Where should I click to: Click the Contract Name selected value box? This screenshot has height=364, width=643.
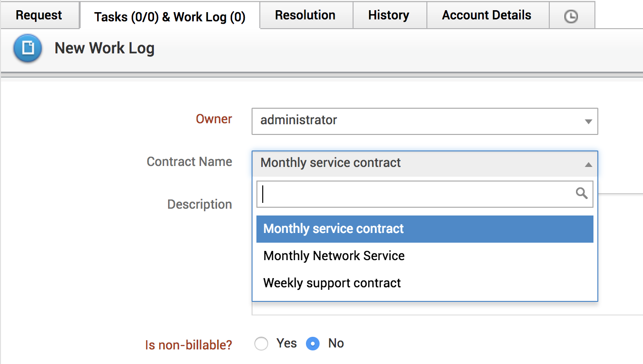coord(331,163)
